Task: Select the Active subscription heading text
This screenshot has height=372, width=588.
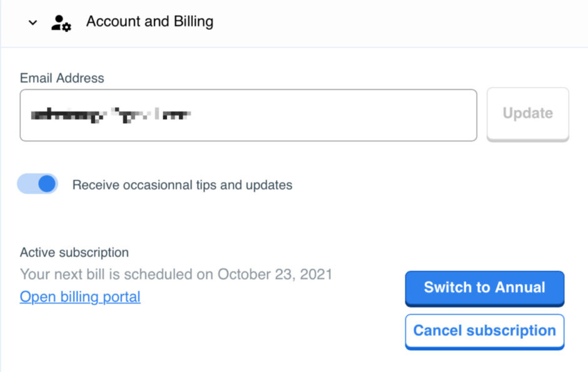Action: 74,252
